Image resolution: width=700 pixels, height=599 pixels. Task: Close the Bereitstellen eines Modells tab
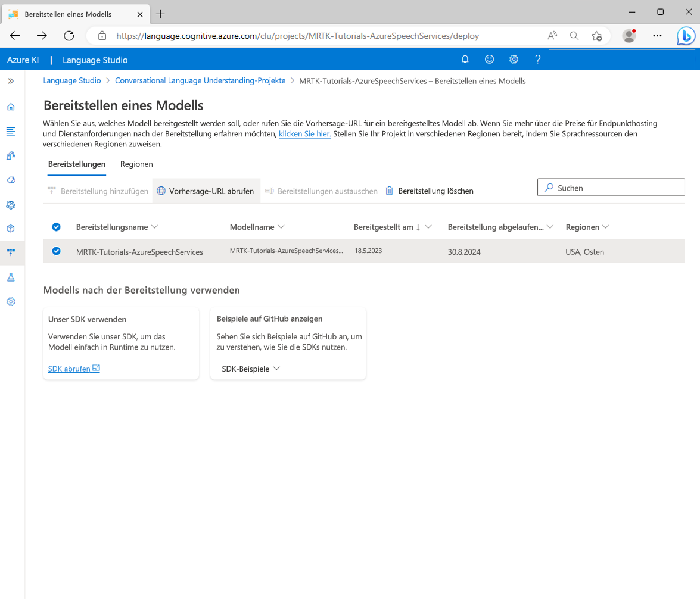pos(140,14)
